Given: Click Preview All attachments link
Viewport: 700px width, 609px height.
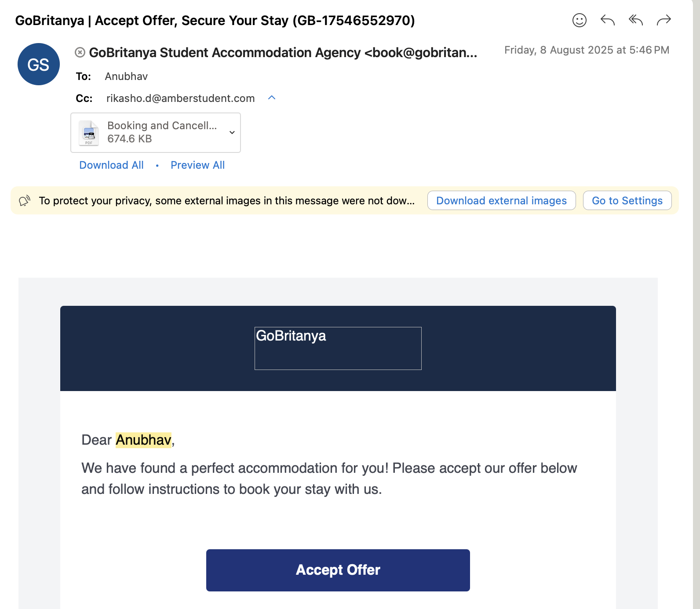Looking at the screenshot, I should 197,165.
